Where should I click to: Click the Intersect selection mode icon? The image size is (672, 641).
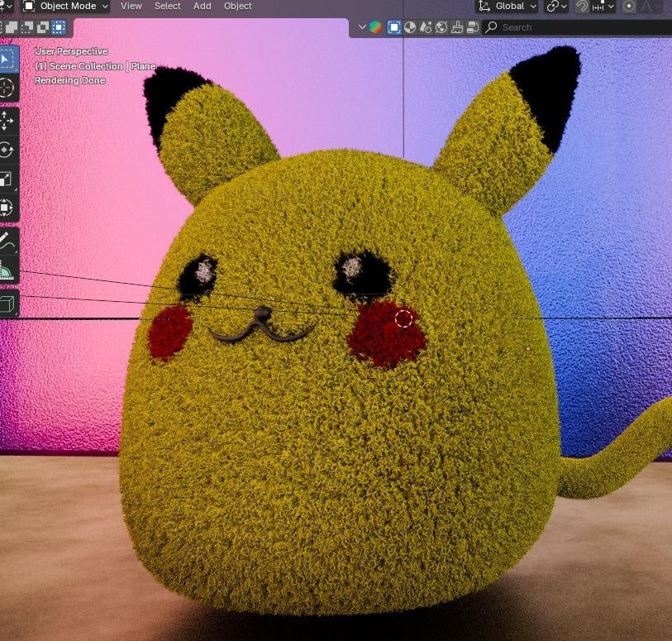(x=59, y=27)
